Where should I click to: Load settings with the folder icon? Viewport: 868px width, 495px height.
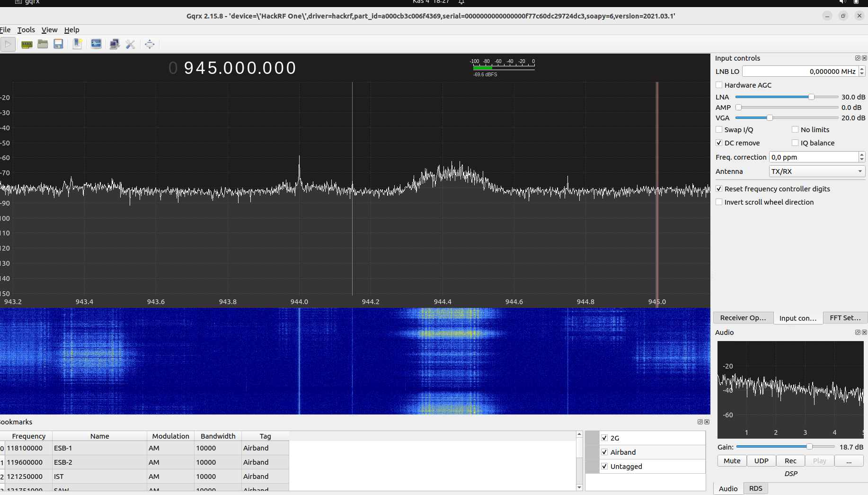(43, 44)
